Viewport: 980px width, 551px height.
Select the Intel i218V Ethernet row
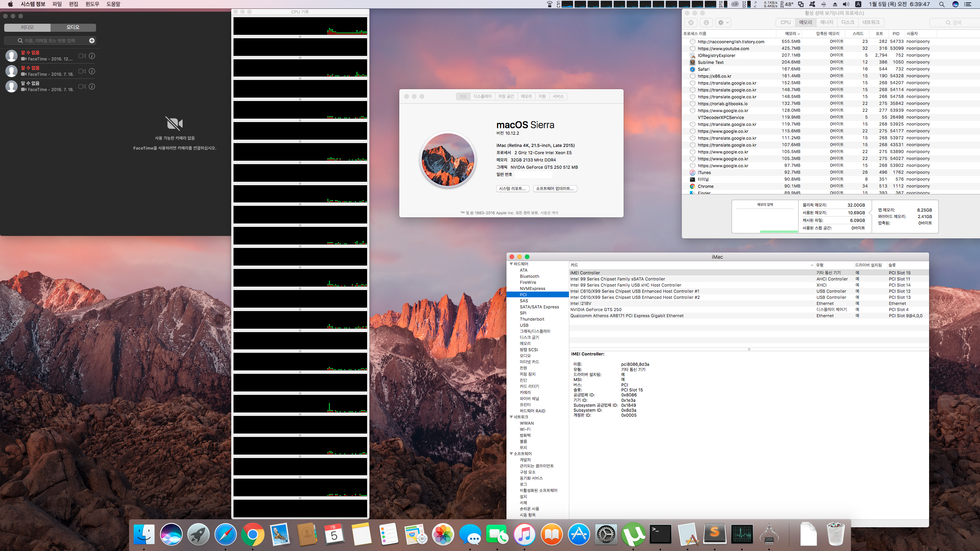coord(748,303)
